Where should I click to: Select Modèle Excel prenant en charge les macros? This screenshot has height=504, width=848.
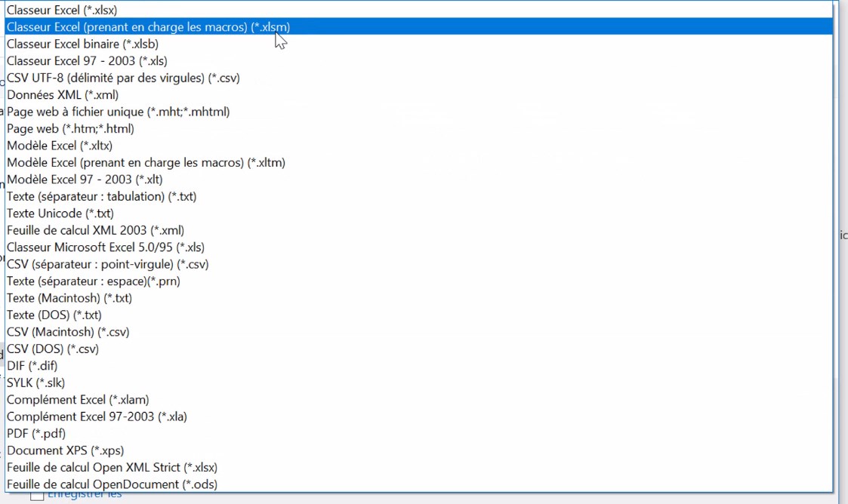point(146,162)
